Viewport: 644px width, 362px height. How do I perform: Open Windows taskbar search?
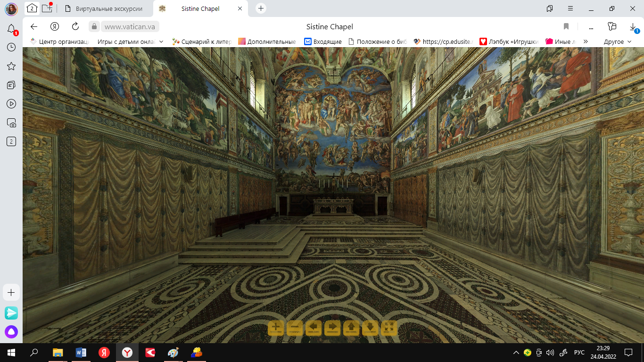coord(34,352)
